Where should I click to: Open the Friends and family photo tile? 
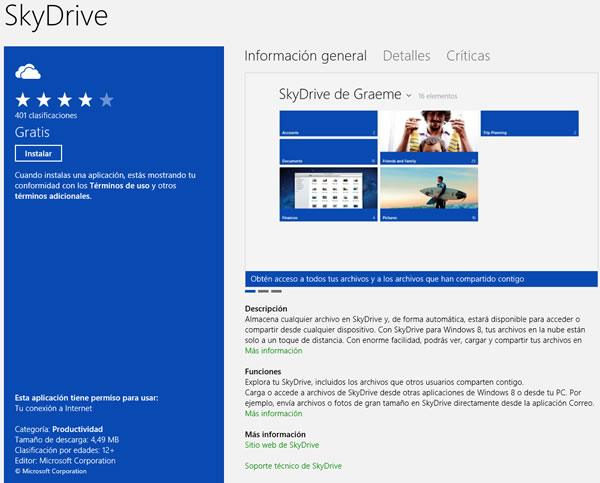pyautogui.click(x=429, y=138)
